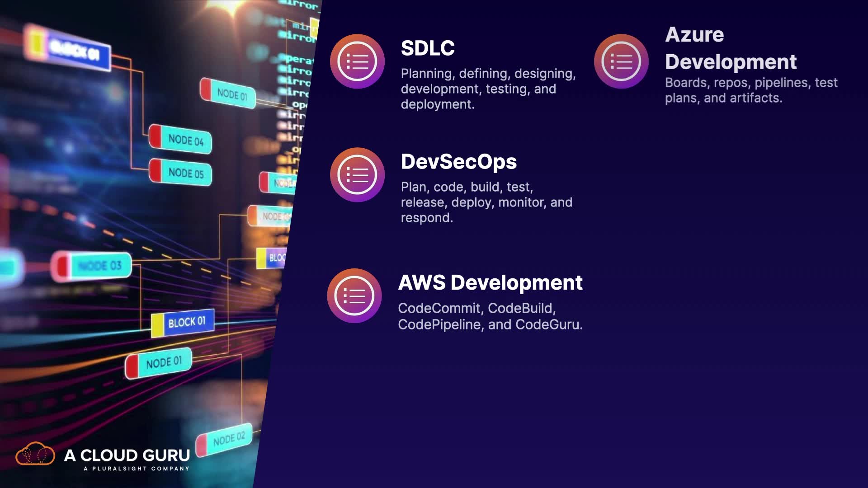Click the NODE 04 label in the diagram
This screenshot has width=868, height=488.
coord(185,140)
